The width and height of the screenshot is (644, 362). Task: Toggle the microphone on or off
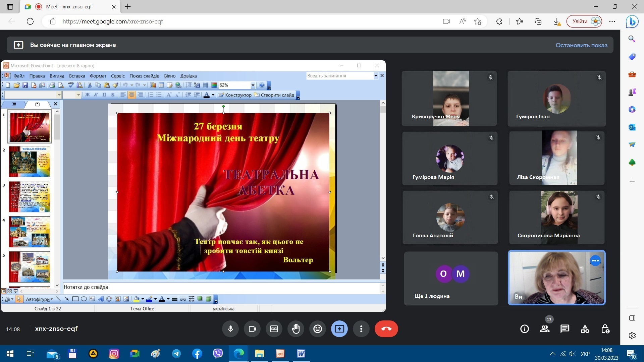230,329
